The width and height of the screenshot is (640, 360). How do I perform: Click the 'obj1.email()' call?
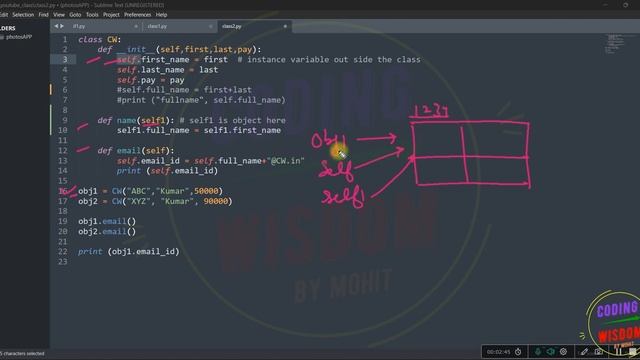pyautogui.click(x=107, y=221)
